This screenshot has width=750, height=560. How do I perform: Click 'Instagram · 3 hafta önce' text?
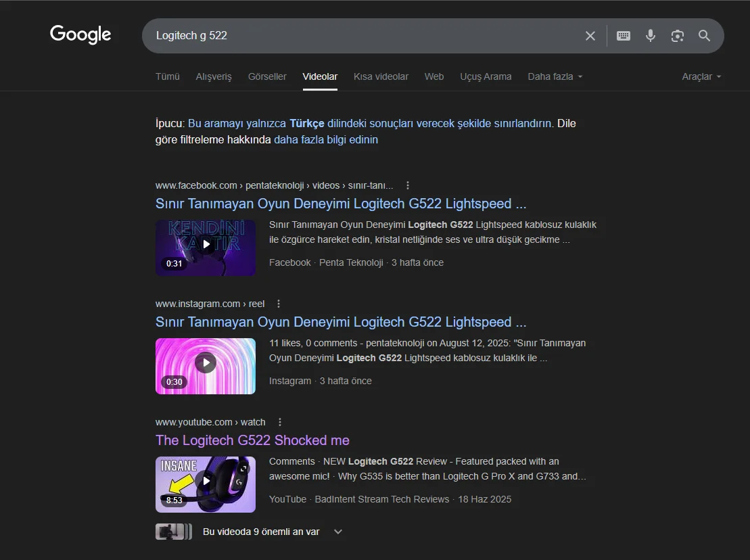[320, 381]
